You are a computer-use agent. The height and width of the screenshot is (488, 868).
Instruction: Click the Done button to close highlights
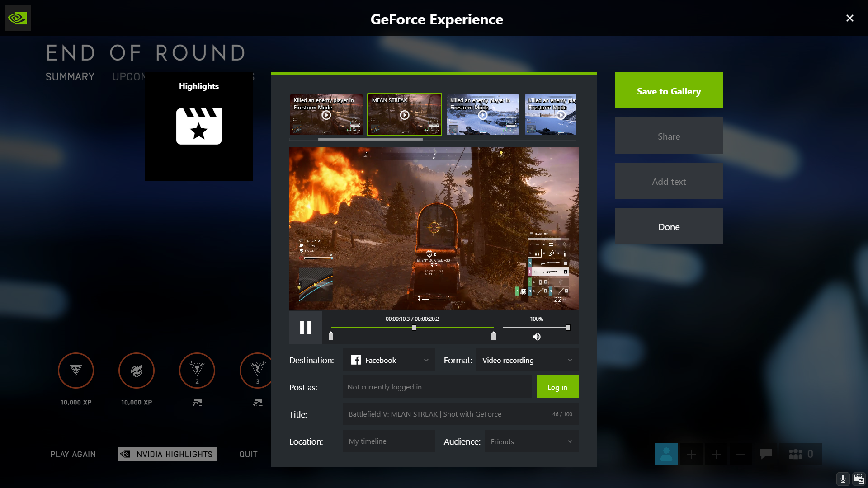[668, 226]
